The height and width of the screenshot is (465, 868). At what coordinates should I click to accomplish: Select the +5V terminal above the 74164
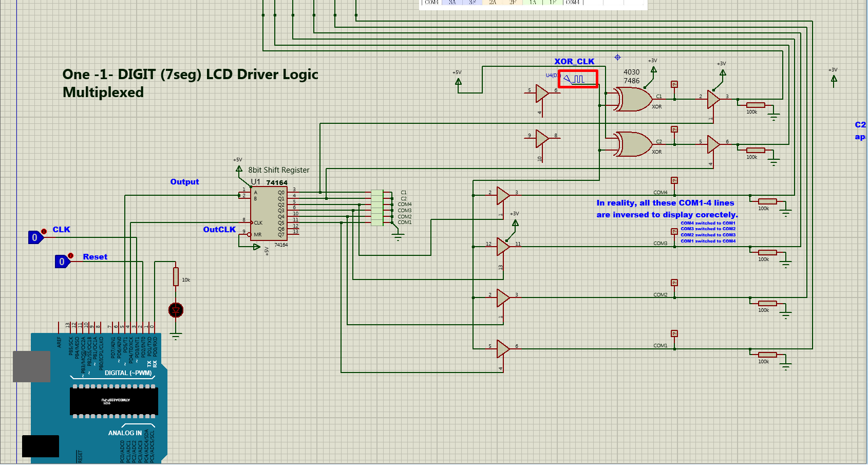[239, 169]
